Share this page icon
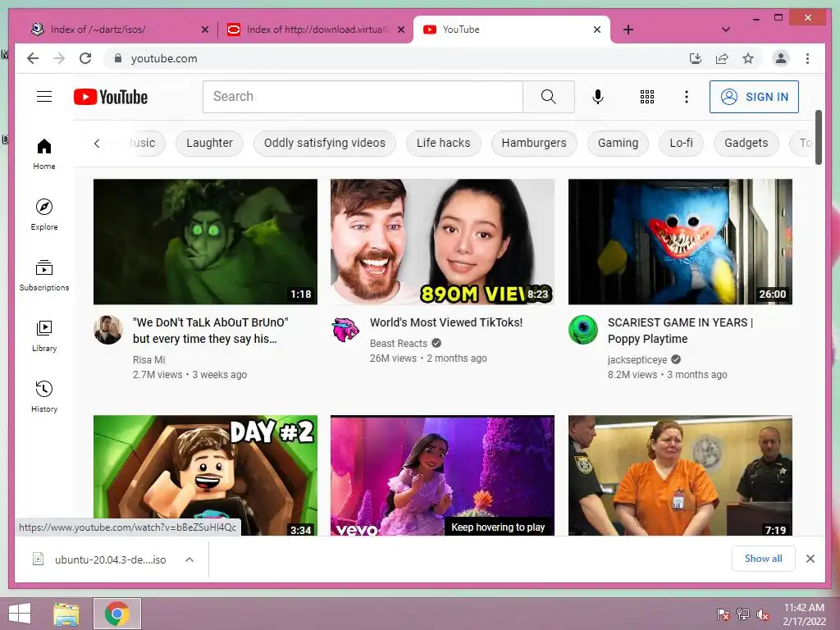Screen dimensions: 840x630 point(722,58)
